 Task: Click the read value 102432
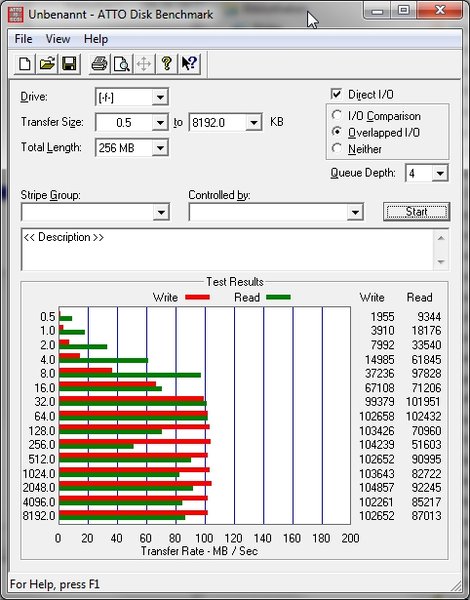(423, 416)
